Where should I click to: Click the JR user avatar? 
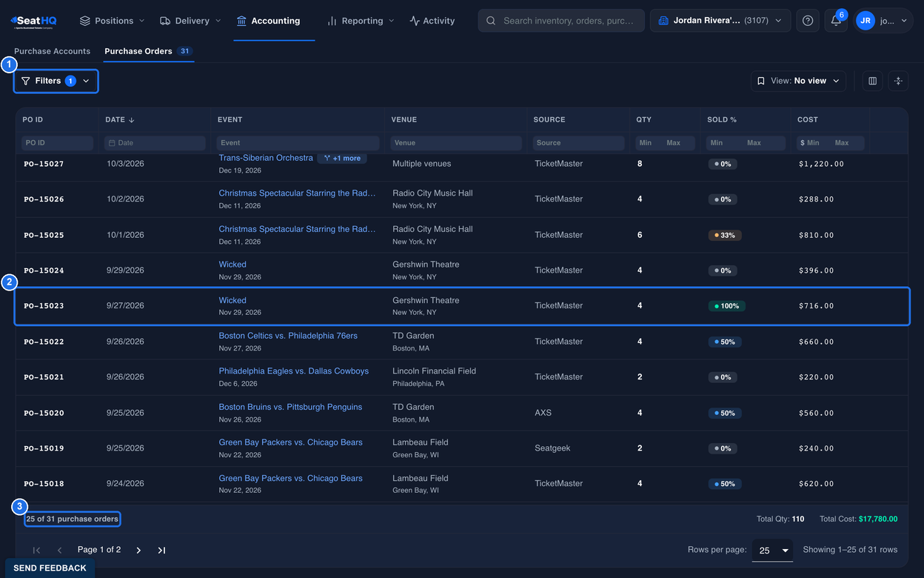click(866, 21)
